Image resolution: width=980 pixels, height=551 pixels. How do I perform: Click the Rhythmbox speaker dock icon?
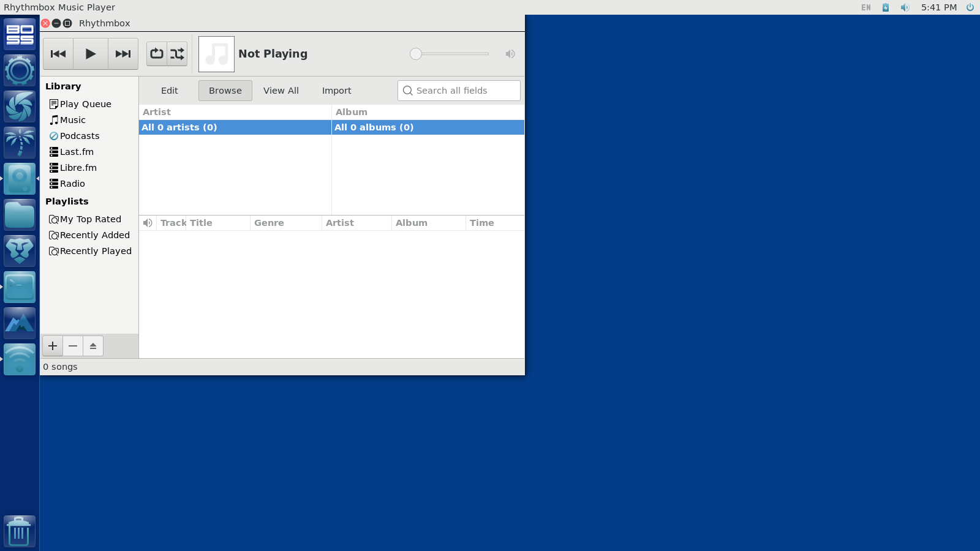20,179
